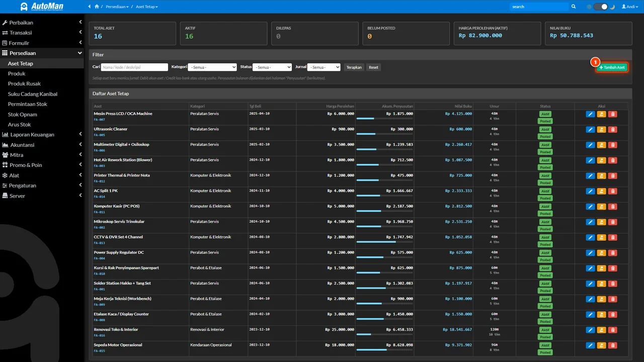Click the Alat sidebar item
Viewport: 644px width, 362px height.
42,175
